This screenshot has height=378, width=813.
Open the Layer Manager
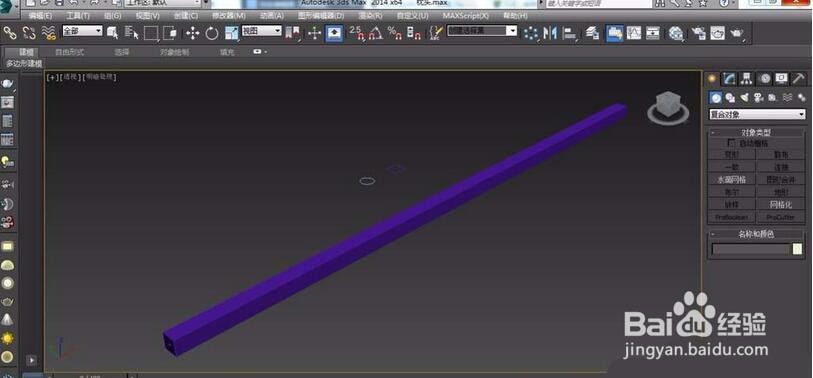(x=593, y=33)
